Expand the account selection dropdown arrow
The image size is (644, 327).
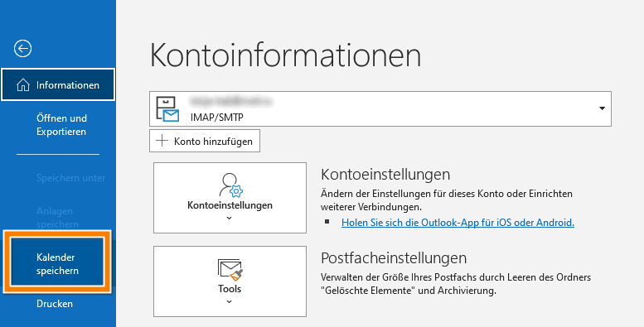coord(602,108)
